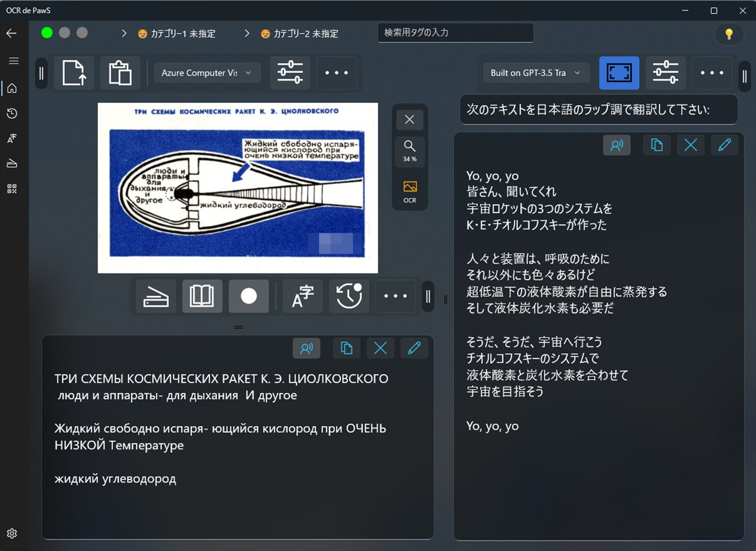Edit the Japanese translation output
756x551 pixels.
coord(724,145)
